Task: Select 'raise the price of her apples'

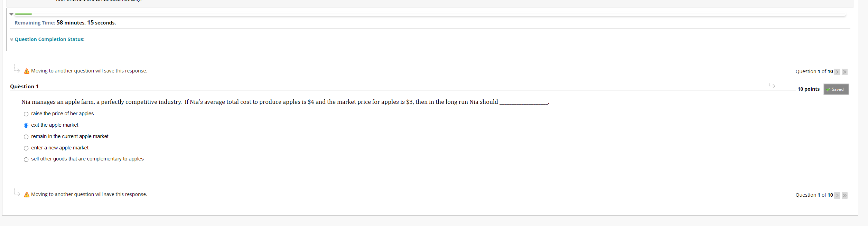Action: [x=26, y=114]
